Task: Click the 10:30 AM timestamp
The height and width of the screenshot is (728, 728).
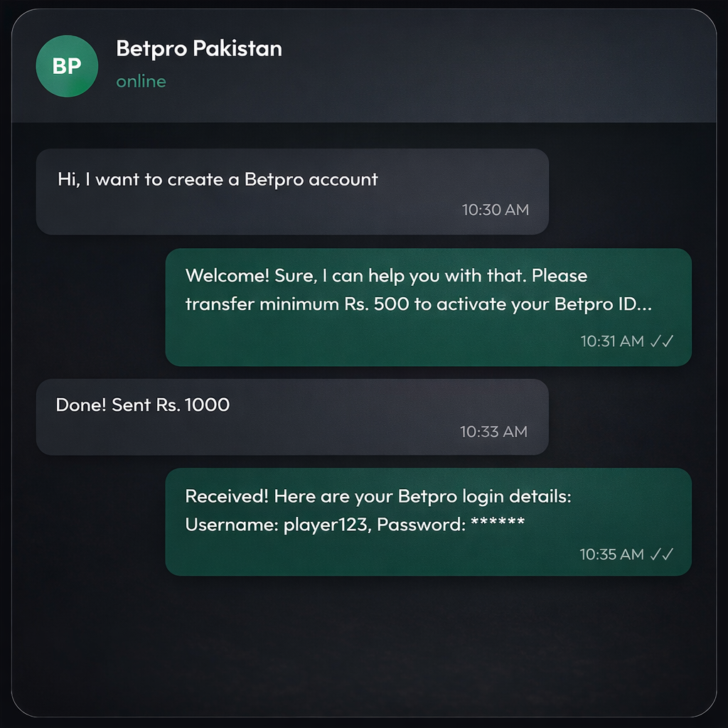Action: point(496,210)
